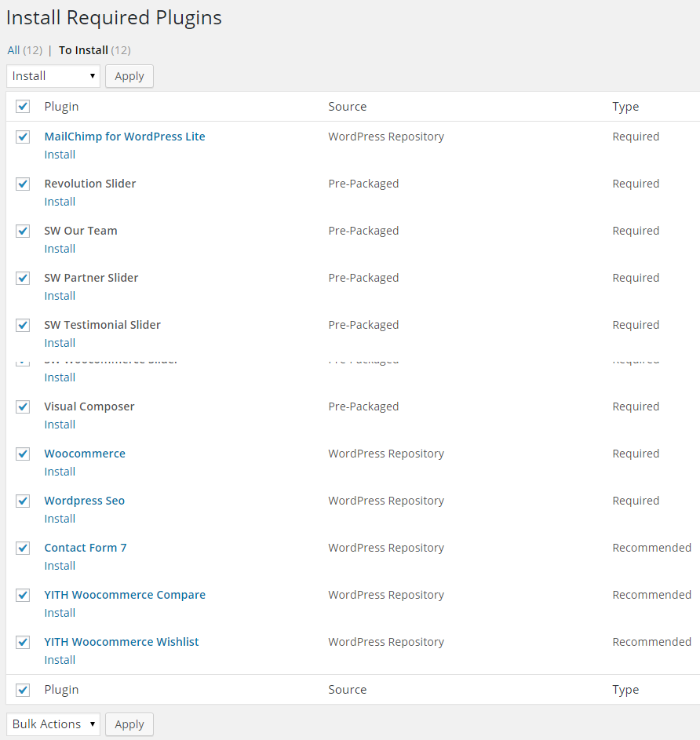This screenshot has height=740, width=700.
Task: Click WordPress Repository source in Woocommerce row
Action: tap(386, 454)
